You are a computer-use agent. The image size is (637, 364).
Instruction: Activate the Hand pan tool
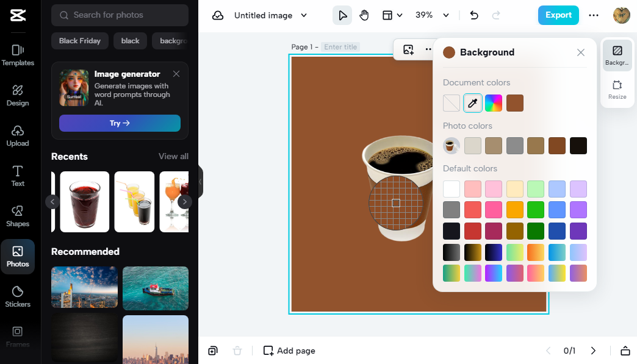(364, 15)
